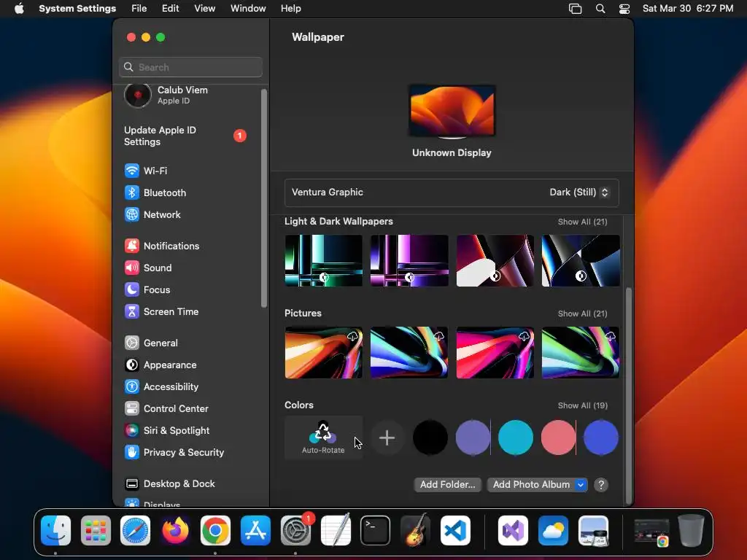
Task: Select the pink red Pictures wallpaper thumbnail
Action: [495, 352]
